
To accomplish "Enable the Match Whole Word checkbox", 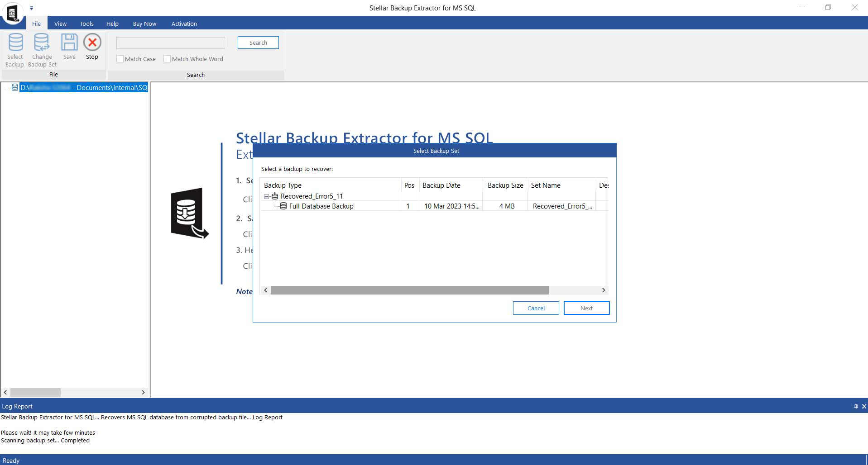I will point(167,59).
